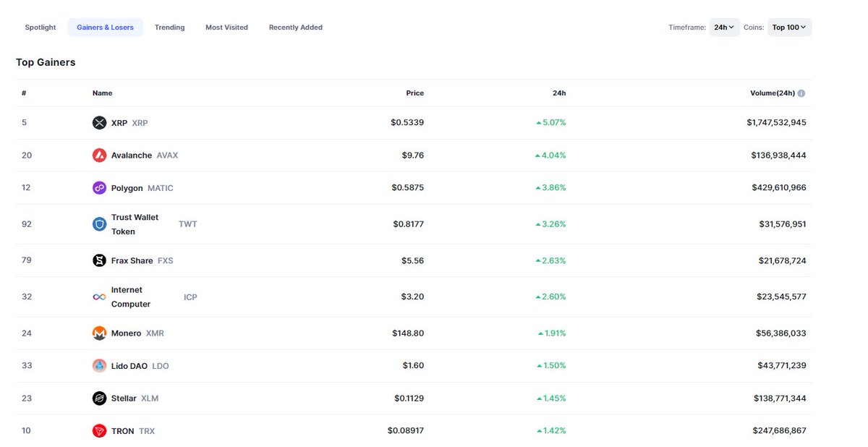Viewport: 868px width, 447px height.
Task: Open the TRON coin name link
Action: (x=123, y=431)
